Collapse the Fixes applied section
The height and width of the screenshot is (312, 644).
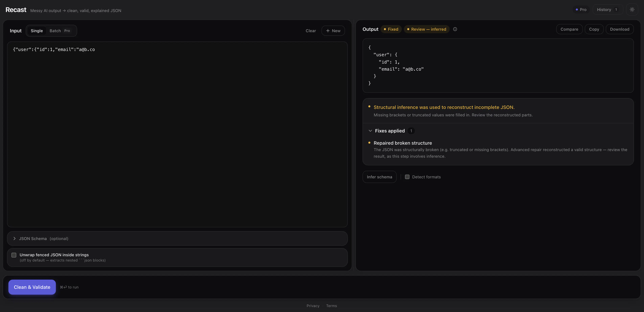click(370, 131)
